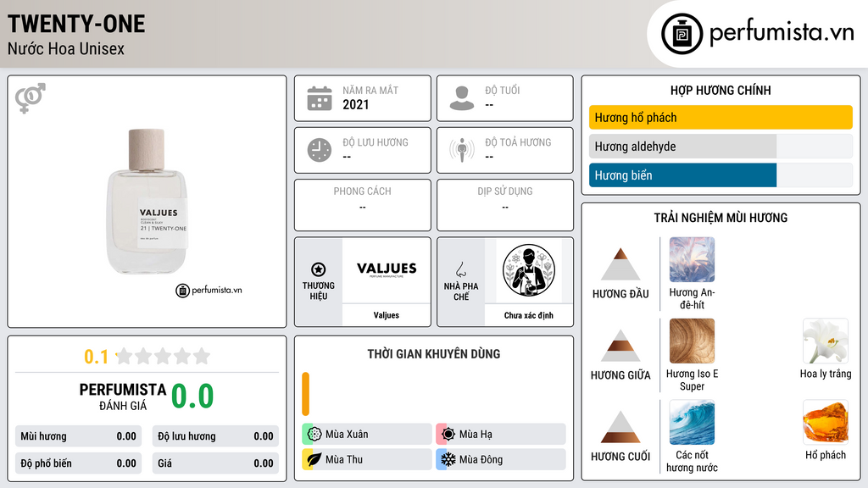Click the Hợp hương chính heading
This screenshot has height=488, width=868.
click(721, 90)
